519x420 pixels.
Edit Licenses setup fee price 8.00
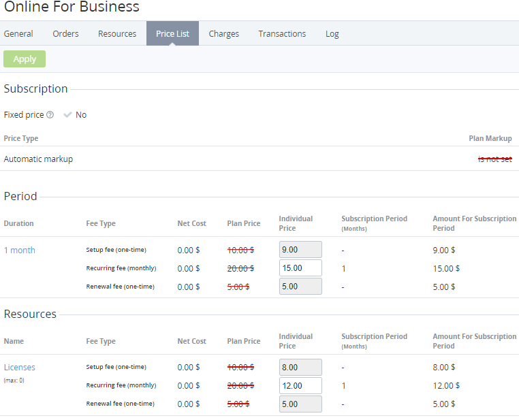pyautogui.click(x=300, y=367)
